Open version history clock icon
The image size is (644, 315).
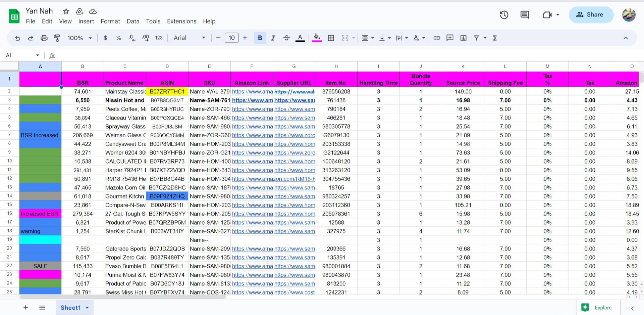tap(504, 15)
